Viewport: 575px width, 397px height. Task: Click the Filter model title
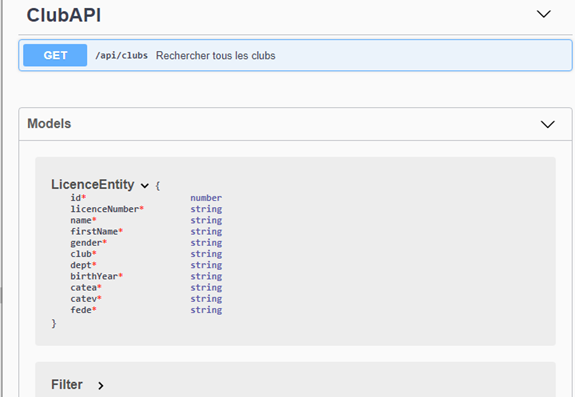point(67,385)
